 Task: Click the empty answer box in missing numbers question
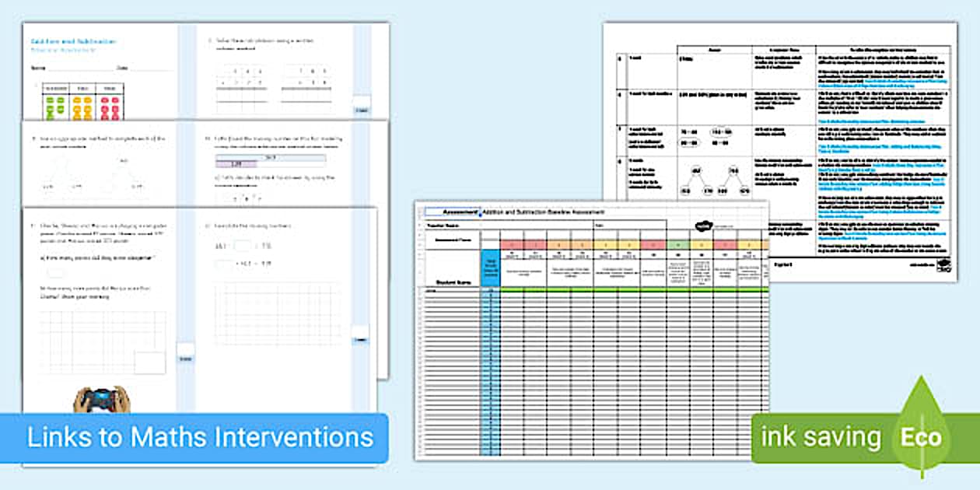tap(244, 247)
